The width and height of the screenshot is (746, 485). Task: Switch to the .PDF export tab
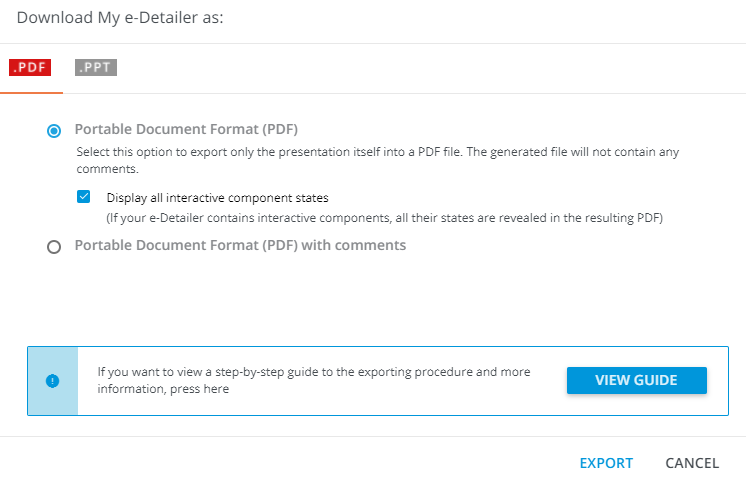point(31,69)
